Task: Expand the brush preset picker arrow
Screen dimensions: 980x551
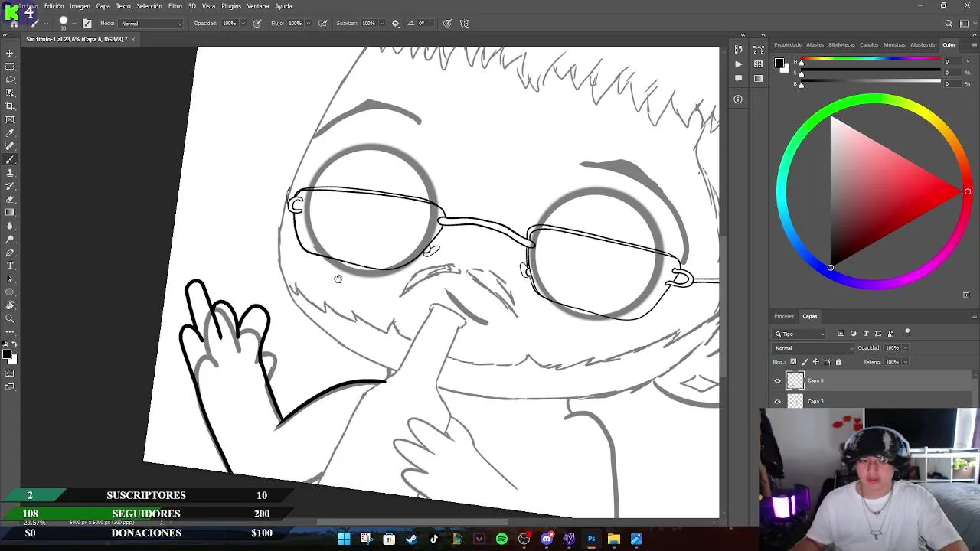Action: (x=74, y=24)
